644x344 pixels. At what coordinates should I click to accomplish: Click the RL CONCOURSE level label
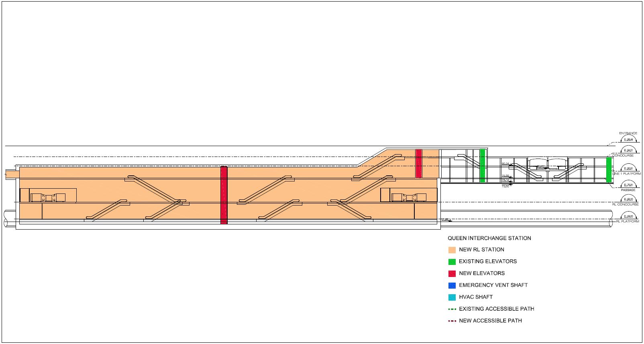click(625, 205)
